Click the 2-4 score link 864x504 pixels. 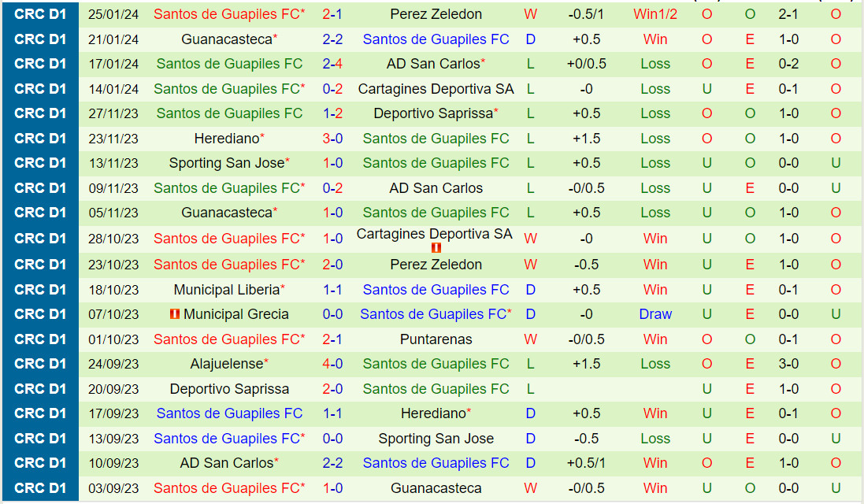point(332,64)
